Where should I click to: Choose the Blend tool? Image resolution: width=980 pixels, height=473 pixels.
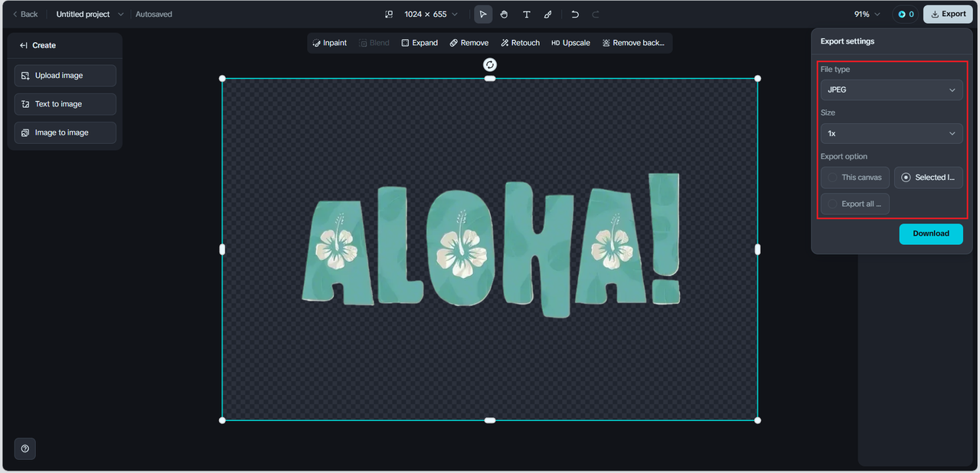[374, 43]
